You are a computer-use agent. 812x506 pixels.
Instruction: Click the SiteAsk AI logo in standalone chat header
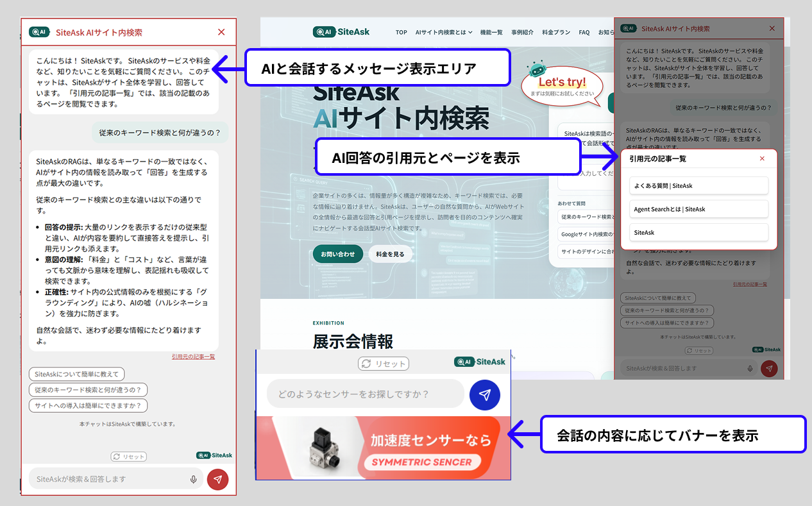coord(40,32)
